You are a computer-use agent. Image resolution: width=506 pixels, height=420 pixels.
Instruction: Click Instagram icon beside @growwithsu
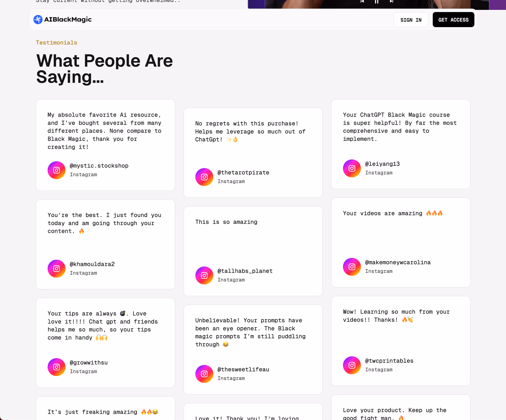pos(56,367)
